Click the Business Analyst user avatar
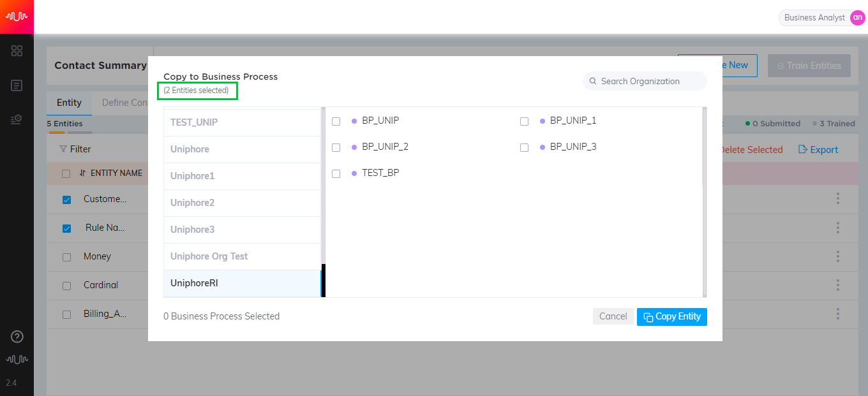 click(x=857, y=18)
